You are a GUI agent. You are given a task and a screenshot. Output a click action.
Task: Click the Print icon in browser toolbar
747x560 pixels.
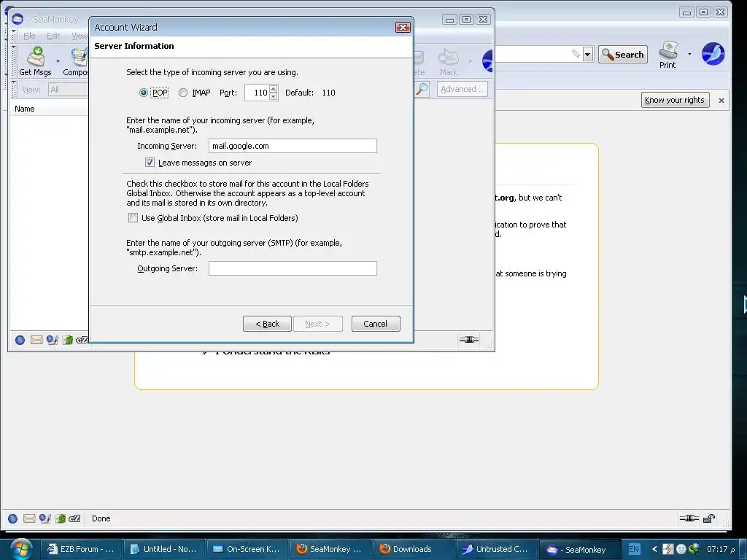coord(667,55)
